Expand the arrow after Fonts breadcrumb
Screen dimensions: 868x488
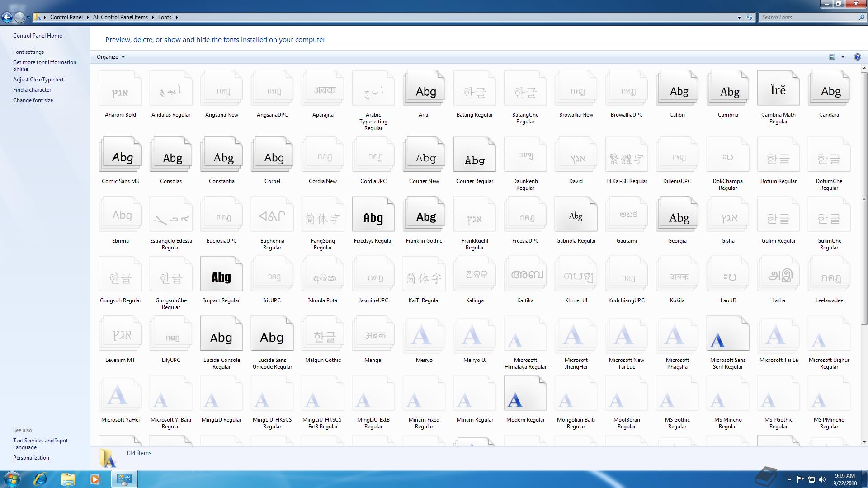click(176, 17)
